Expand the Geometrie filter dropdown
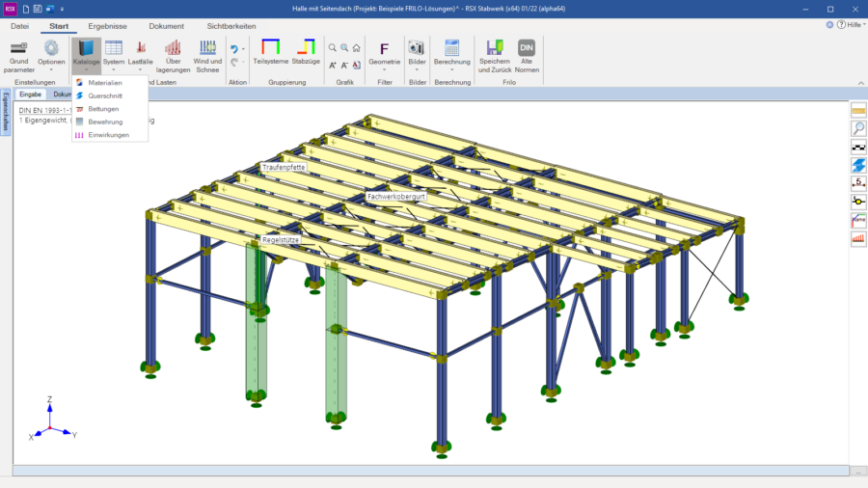Viewport: 868px width, 488px height. [385, 56]
